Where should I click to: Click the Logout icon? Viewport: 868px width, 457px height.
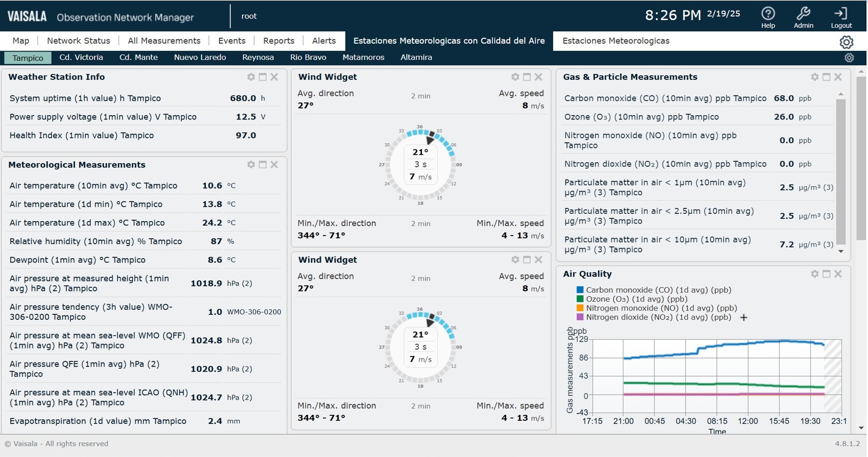click(840, 14)
